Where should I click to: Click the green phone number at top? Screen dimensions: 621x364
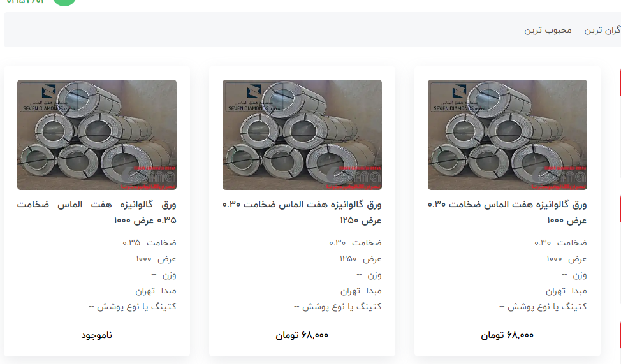click(25, 2)
